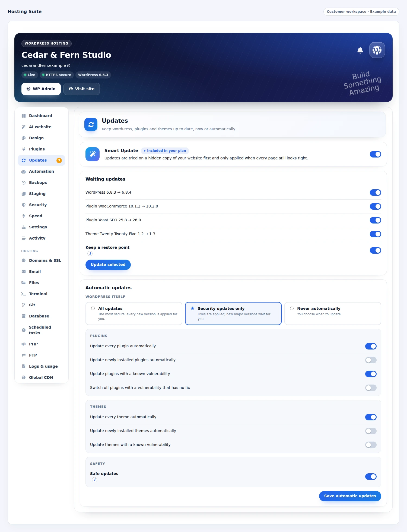This screenshot has height=532, width=407.
Task: Toggle WordPress 6.8.3 → 6.8.4 update
Action: point(376,193)
